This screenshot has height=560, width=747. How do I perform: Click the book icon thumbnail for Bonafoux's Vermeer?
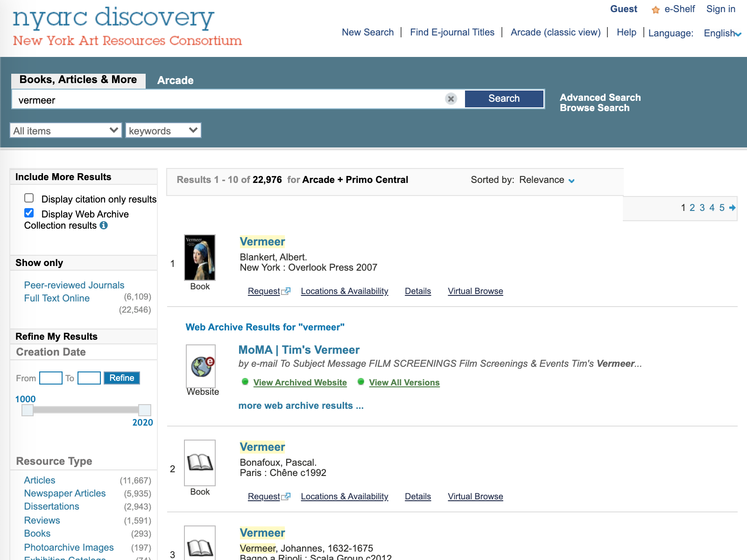(200, 463)
